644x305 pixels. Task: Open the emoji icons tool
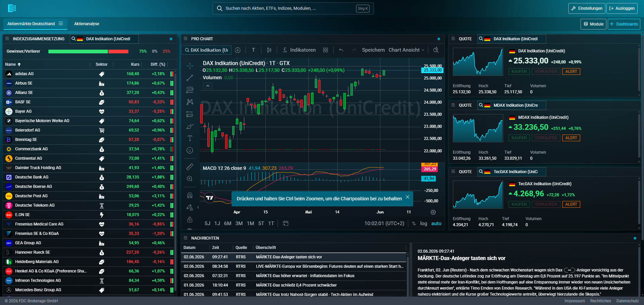click(190, 150)
